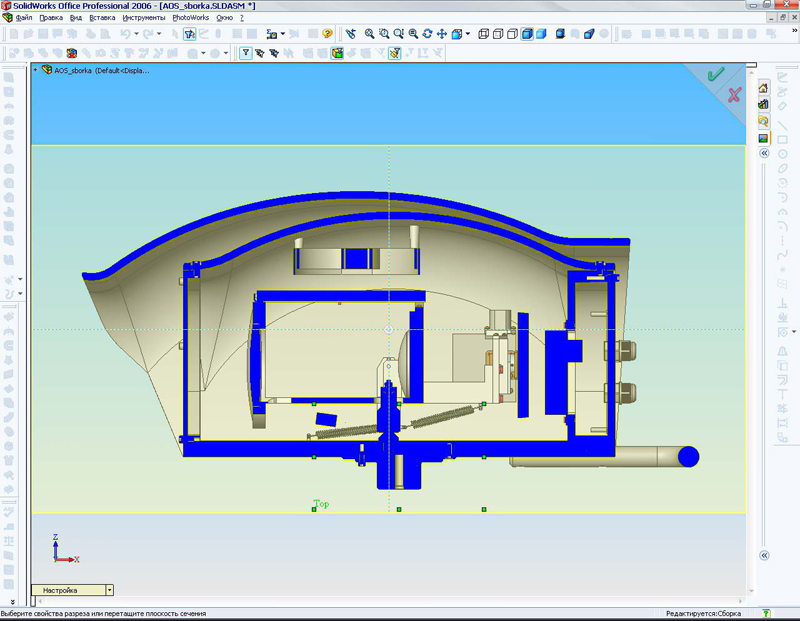
Task: Open Standard Views dropdown arrow
Action: click(468, 34)
